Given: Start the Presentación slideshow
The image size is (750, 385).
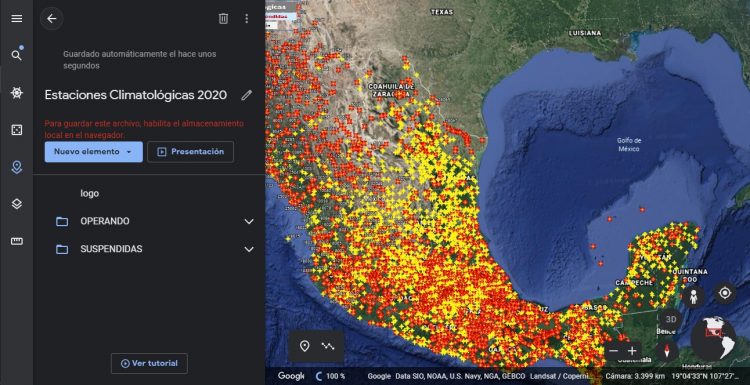Looking at the screenshot, I should (x=190, y=152).
